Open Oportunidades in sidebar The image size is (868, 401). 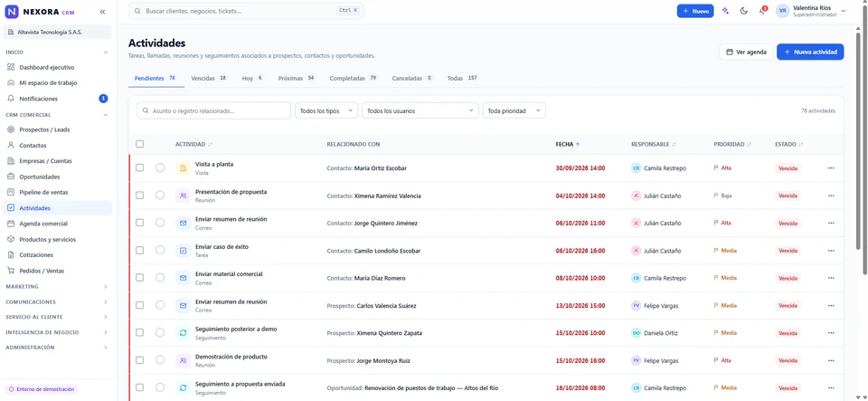click(58, 177)
